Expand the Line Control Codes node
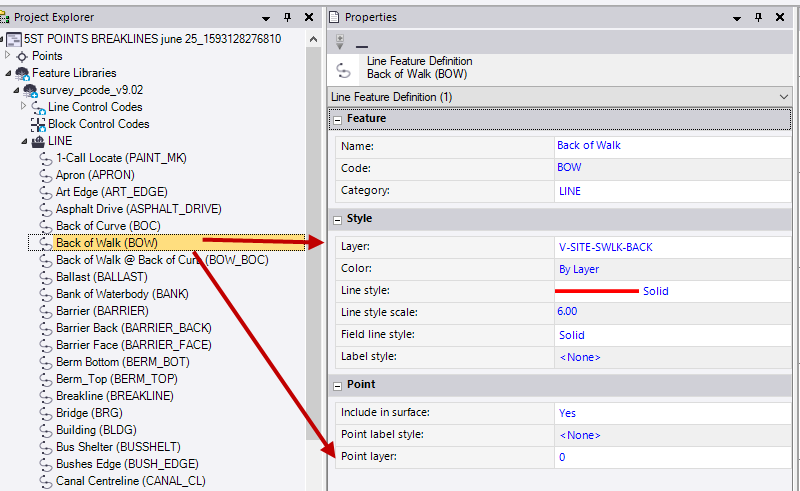The width and height of the screenshot is (800, 491). click(23, 106)
